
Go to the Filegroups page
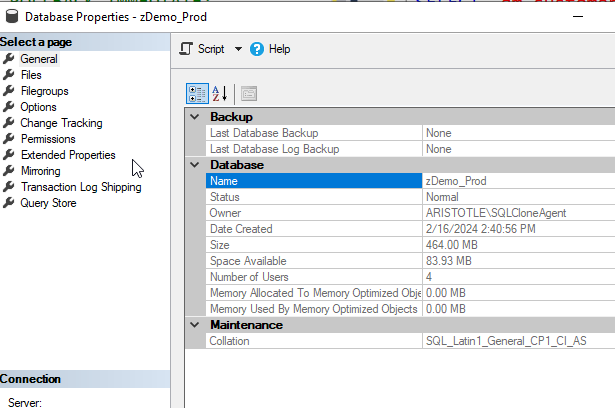45,91
